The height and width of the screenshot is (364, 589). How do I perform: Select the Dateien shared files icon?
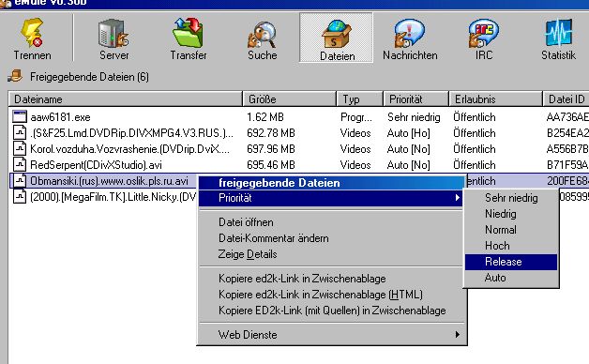pos(337,35)
